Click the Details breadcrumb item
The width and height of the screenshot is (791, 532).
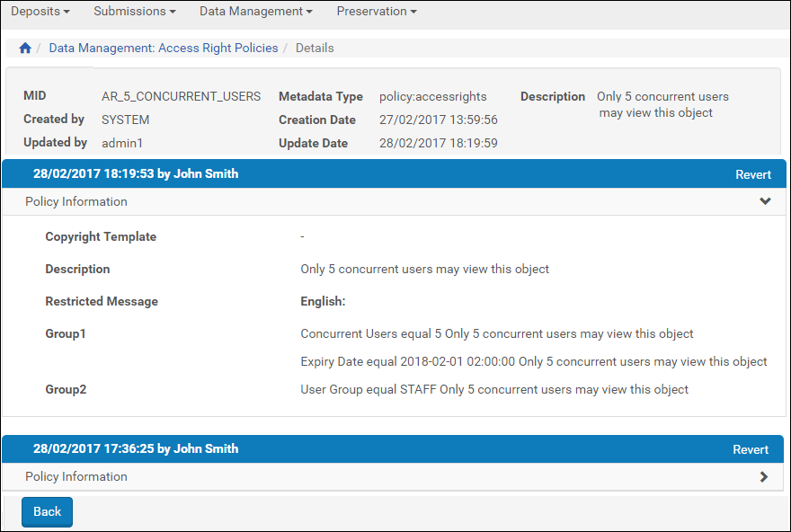[315, 49]
